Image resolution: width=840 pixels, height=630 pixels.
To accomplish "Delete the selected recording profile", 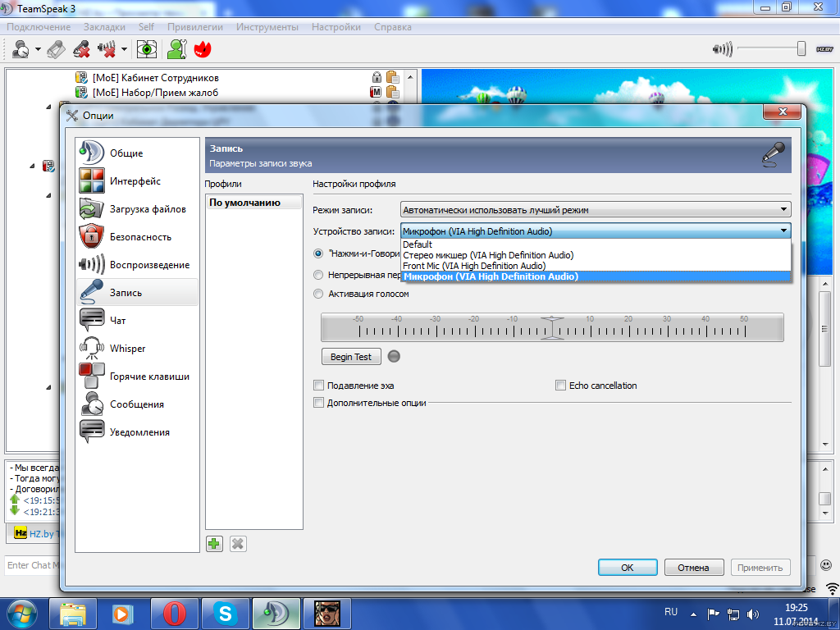I will [238, 544].
